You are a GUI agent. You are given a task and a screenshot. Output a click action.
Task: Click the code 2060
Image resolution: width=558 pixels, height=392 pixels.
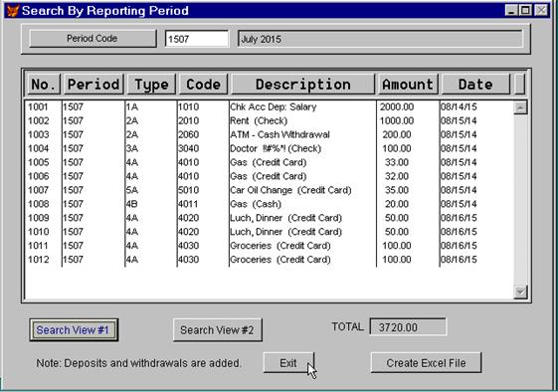[189, 134]
